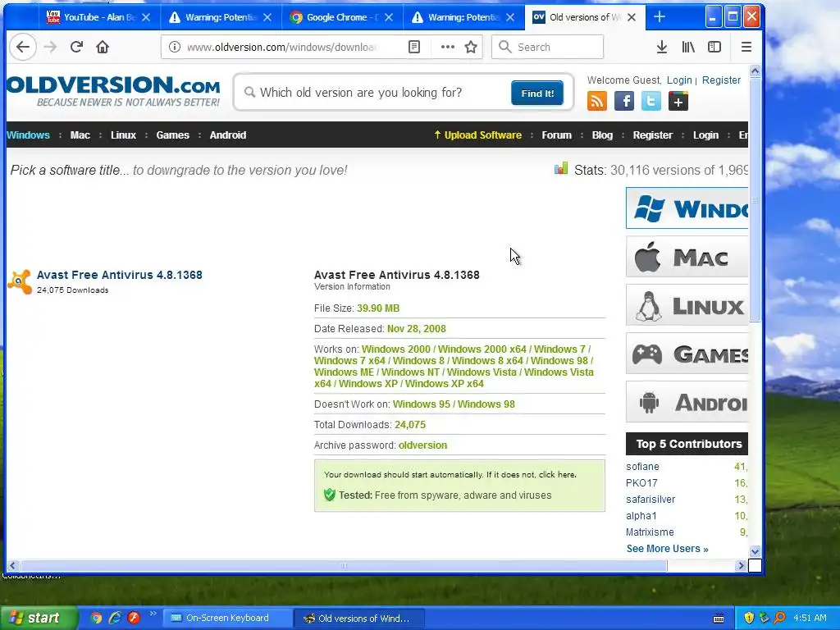Click Register link next to Welcome Guest
This screenshot has width=840, height=630.
[x=721, y=80]
